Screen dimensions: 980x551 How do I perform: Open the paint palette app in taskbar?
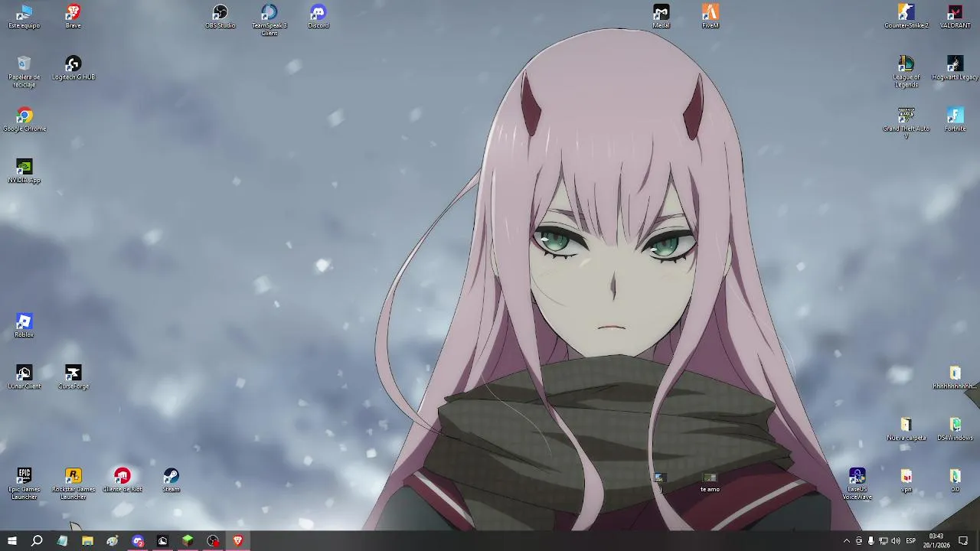[x=113, y=541]
